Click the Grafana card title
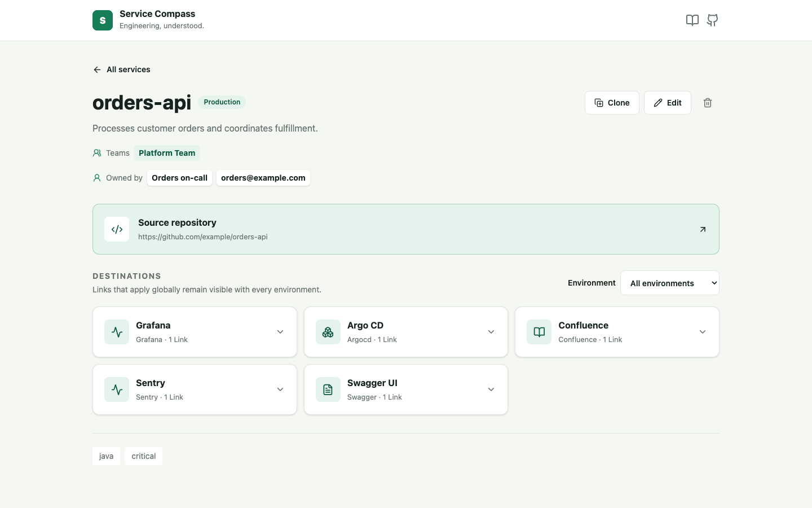Screen dimensions: 812x508 click(153, 325)
